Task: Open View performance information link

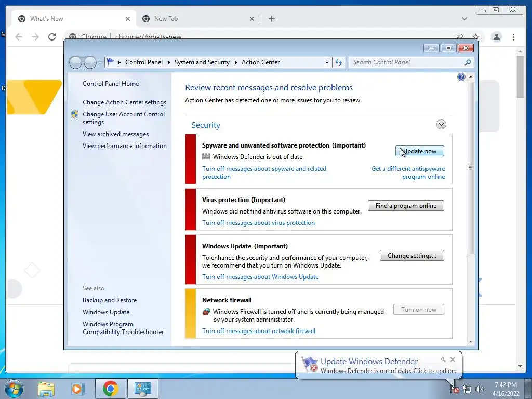Action: click(125, 146)
